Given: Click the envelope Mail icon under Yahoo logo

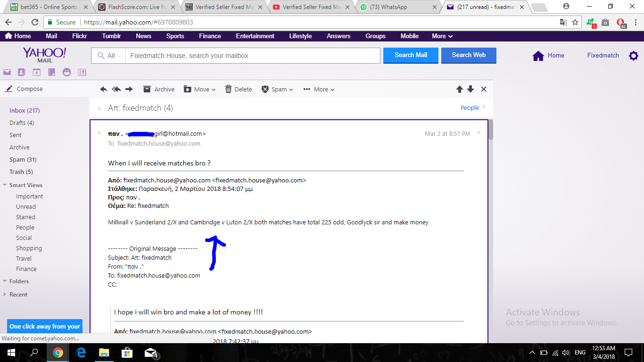Looking at the screenshot, I should pyautogui.click(x=7, y=72).
